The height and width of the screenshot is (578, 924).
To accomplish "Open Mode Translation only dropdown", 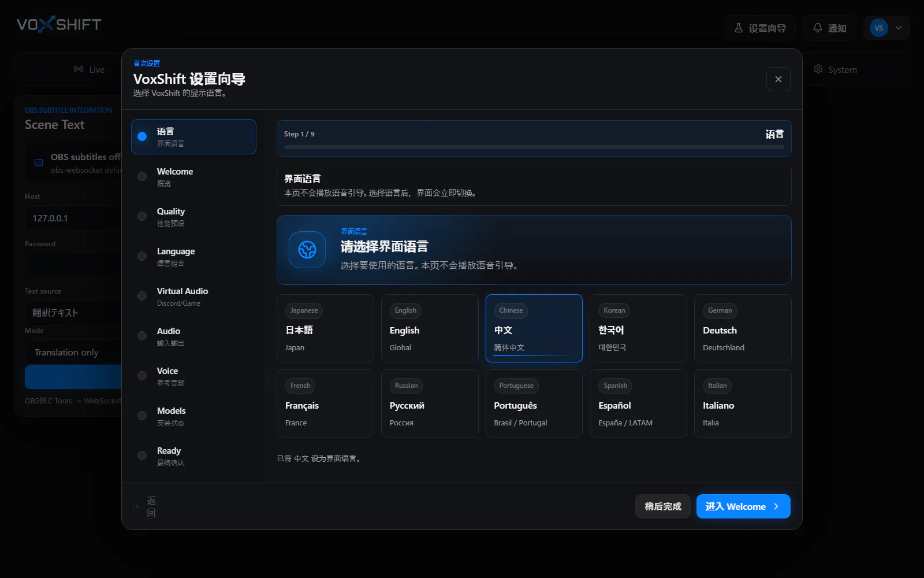I will [73, 352].
